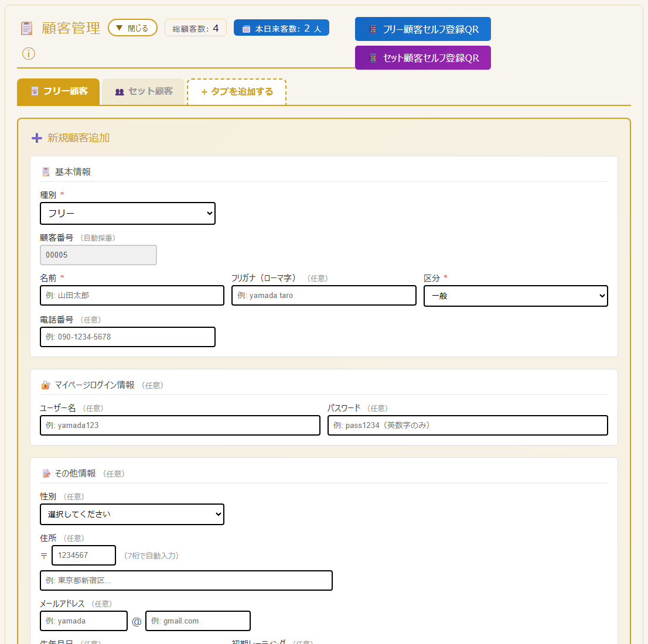The image size is (648, 644).
Task: Click the @ symbol between email fields
Action: [137, 622]
